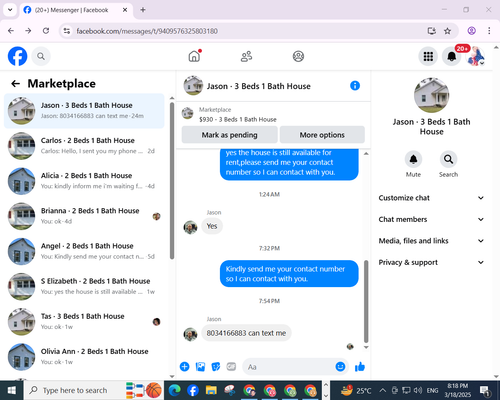Open Angel 2 Beds 1 Bath House chat
Viewport: 500px width, 400px height.
pos(84,251)
